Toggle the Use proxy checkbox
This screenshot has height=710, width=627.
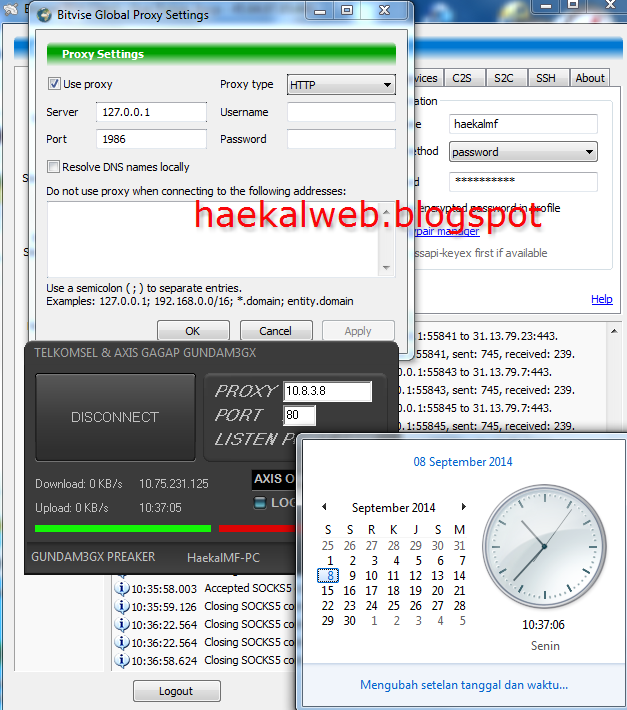(x=54, y=84)
